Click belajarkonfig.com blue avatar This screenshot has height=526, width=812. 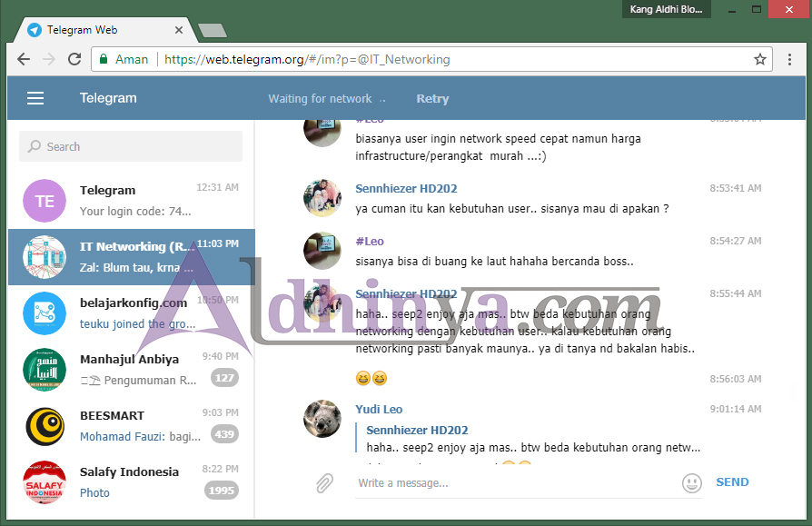click(45, 313)
